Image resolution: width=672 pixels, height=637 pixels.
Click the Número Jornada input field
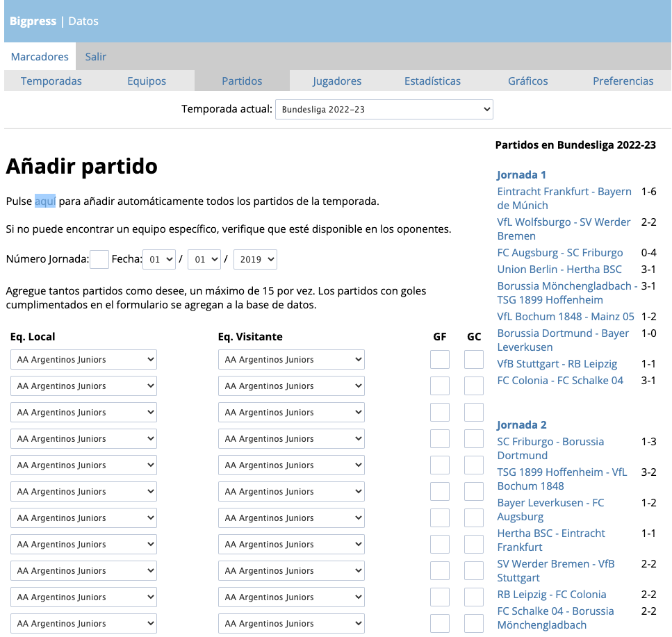tap(99, 260)
